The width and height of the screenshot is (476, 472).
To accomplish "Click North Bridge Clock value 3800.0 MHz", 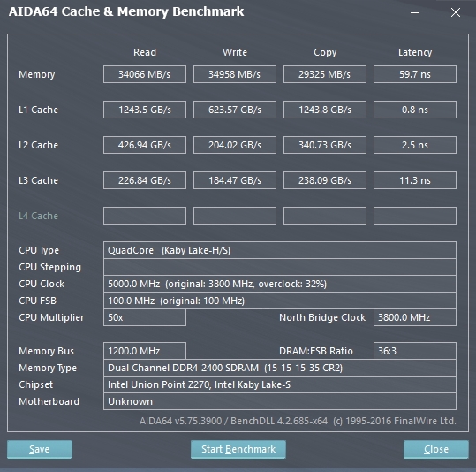I will (x=415, y=317).
